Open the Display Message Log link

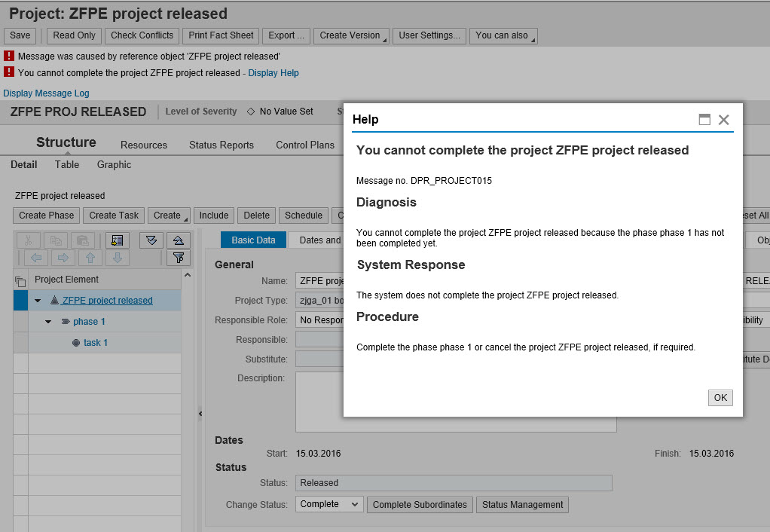(46, 93)
